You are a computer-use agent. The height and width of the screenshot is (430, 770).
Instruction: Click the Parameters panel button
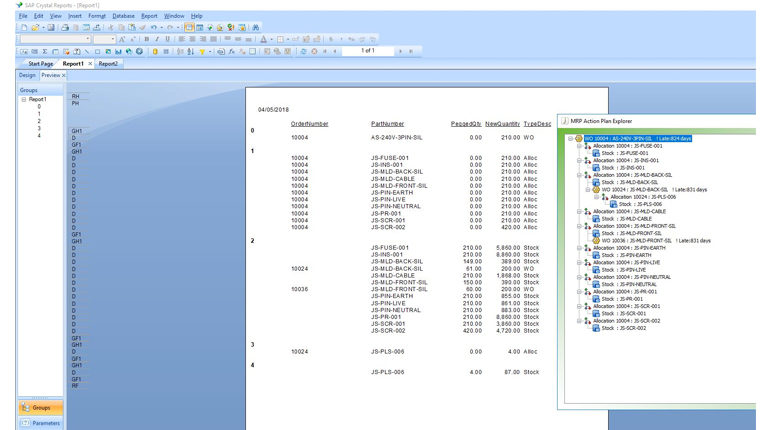[41, 423]
